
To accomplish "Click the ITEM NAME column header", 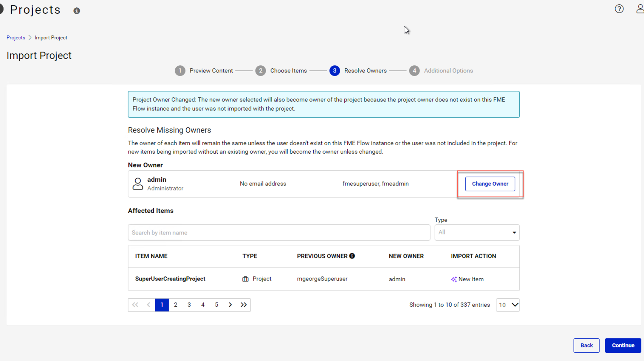I will (x=151, y=256).
